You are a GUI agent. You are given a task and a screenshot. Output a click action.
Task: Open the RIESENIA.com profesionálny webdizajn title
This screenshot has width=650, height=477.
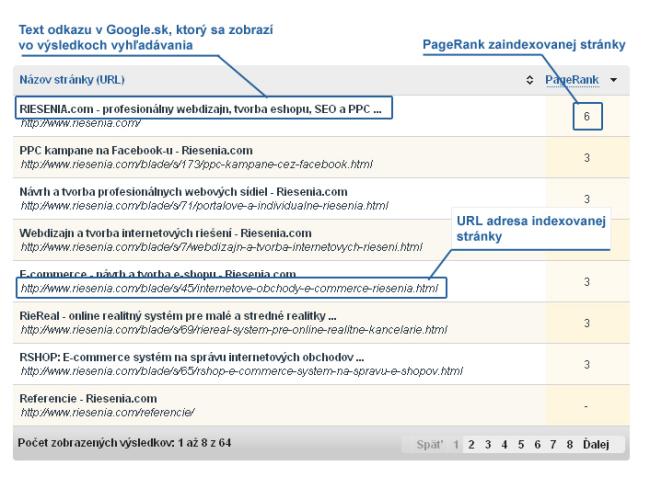coord(200,109)
